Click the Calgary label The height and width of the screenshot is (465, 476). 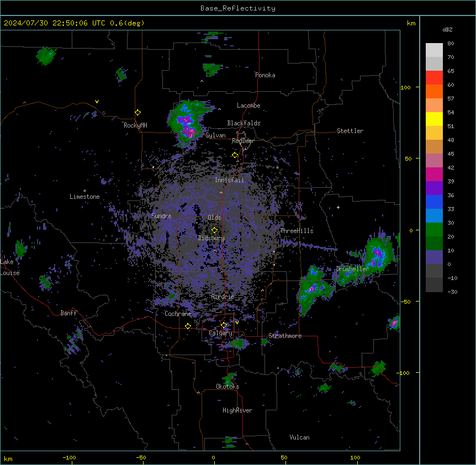point(221,333)
